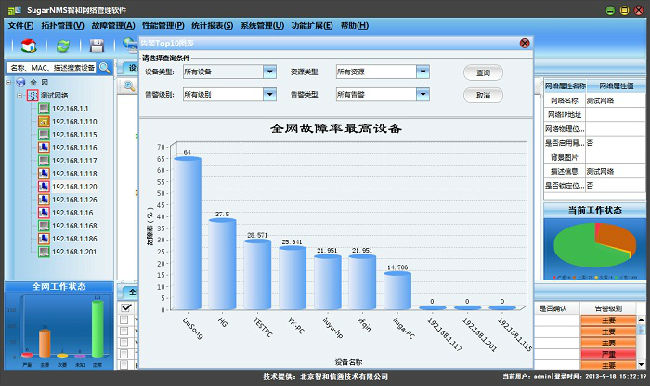650x386 pixels.
Task: Click the cancel button below query
Action: (x=483, y=95)
